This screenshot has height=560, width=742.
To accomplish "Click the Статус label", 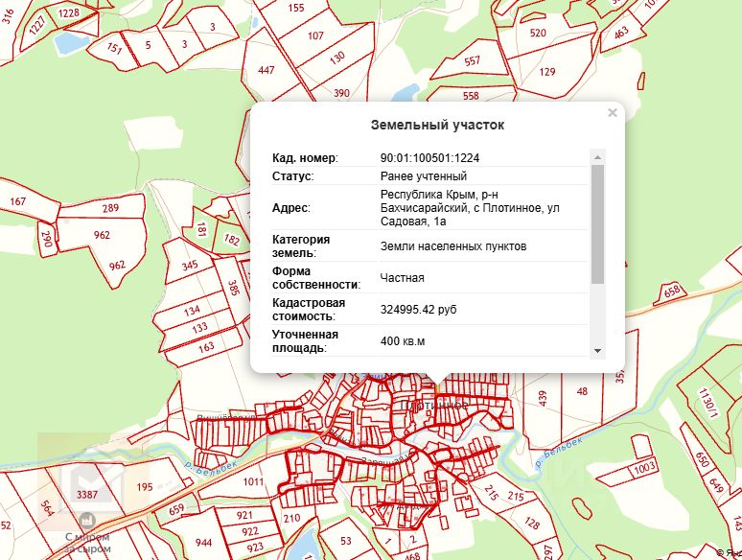I will 292,176.
